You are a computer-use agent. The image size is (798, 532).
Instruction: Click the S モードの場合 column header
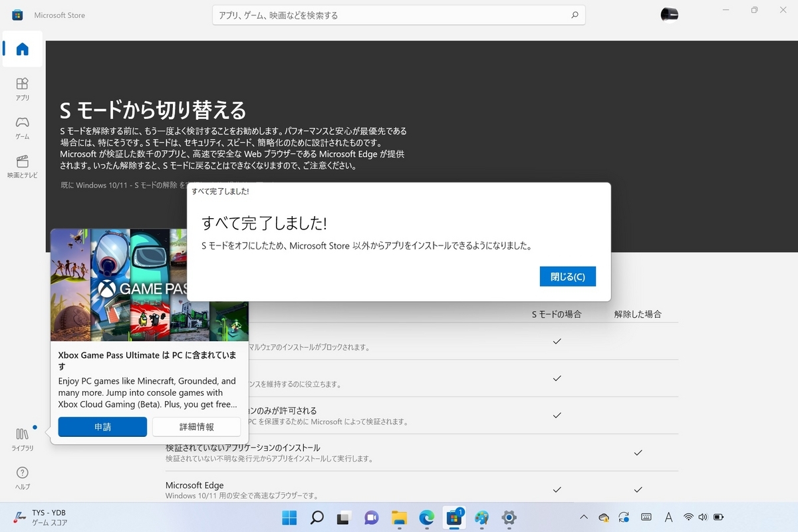click(x=557, y=314)
